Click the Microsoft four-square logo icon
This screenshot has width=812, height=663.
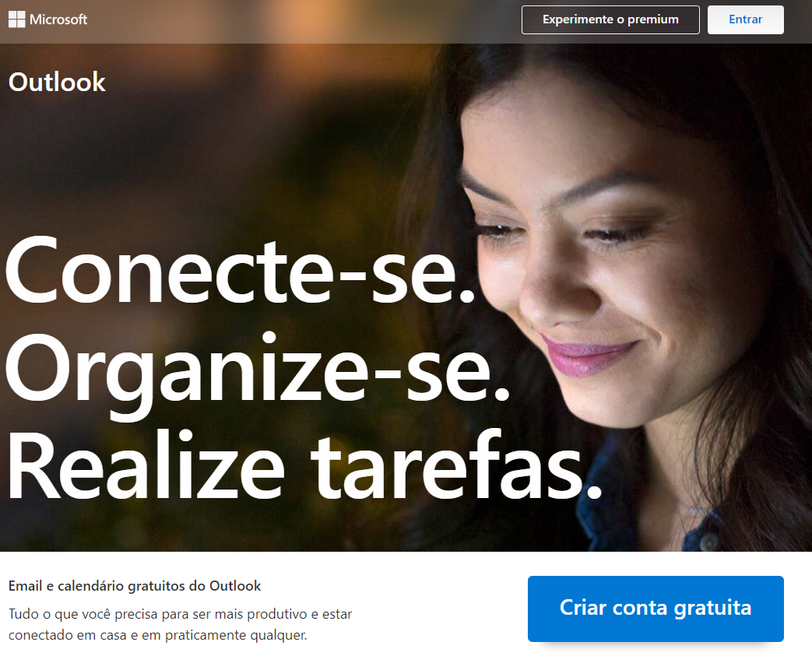tap(16, 19)
